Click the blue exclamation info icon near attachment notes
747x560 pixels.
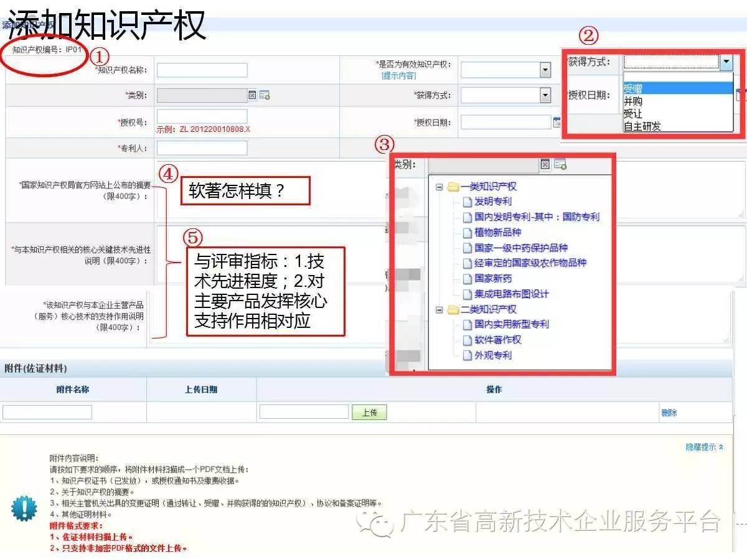(24, 509)
